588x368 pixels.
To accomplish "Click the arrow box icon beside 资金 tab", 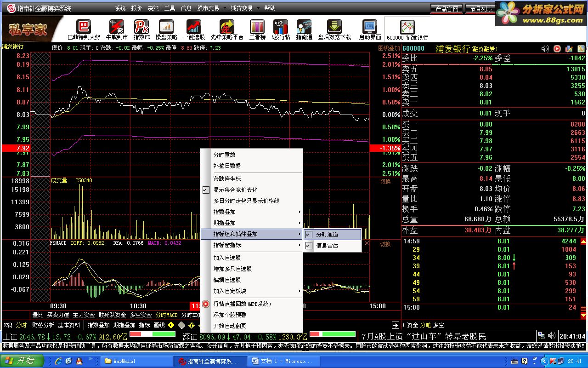I will click(395, 325).
